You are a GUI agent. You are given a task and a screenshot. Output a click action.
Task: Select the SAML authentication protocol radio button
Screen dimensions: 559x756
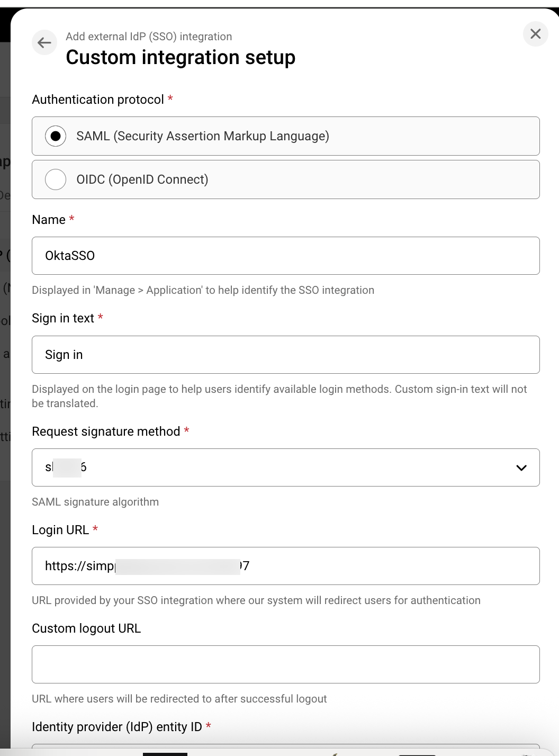[56, 136]
